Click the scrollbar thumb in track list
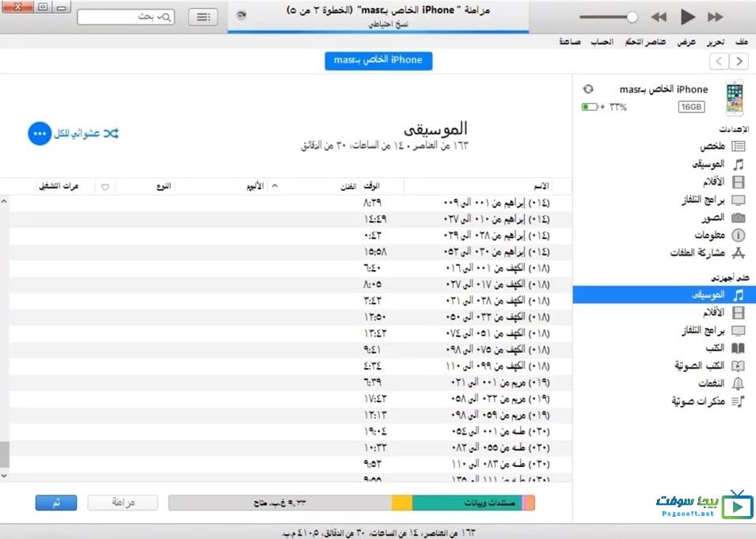The image size is (756, 539). 4,454
